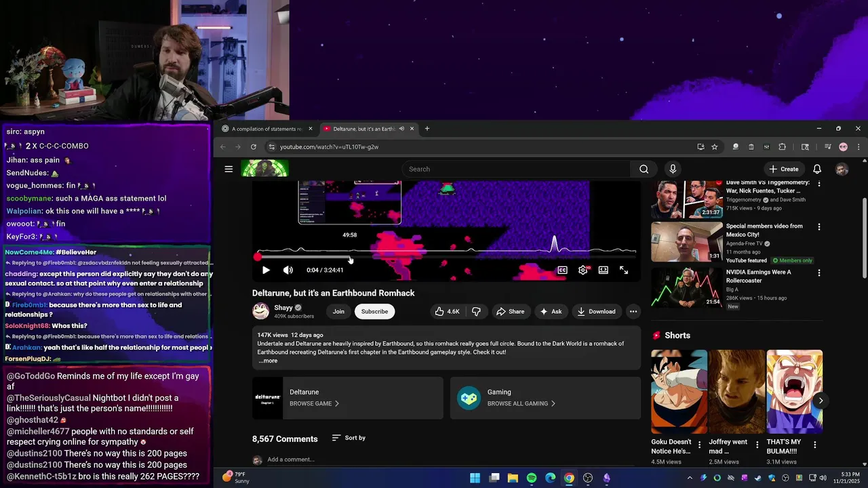Open the YouTube account avatar menu
The height and width of the screenshot is (488, 868).
842,169
